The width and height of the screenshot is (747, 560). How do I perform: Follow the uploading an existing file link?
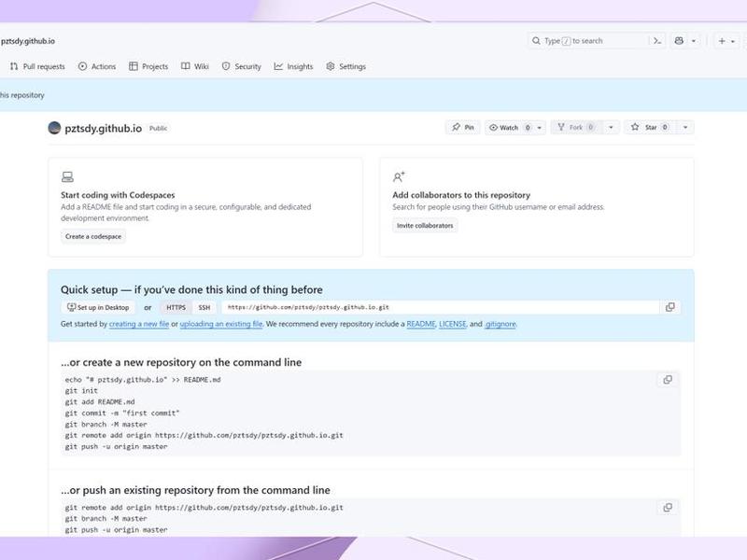click(x=221, y=324)
